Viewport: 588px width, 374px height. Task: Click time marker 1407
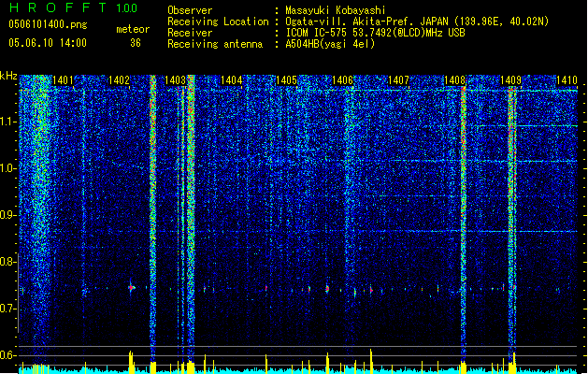point(398,80)
